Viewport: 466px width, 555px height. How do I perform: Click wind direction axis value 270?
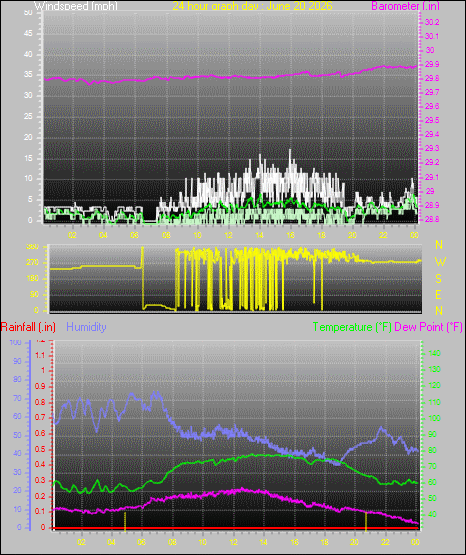click(x=33, y=263)
